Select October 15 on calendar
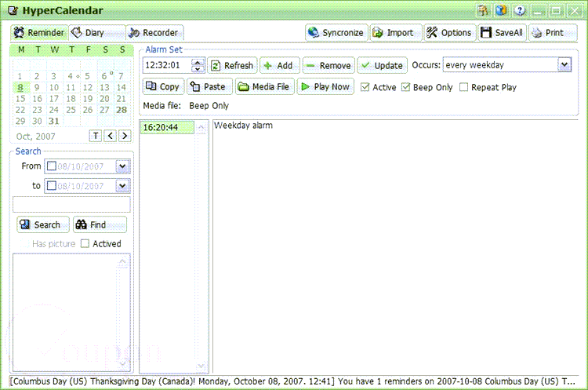Screen dimensions: 588x390 coord(20,99)
